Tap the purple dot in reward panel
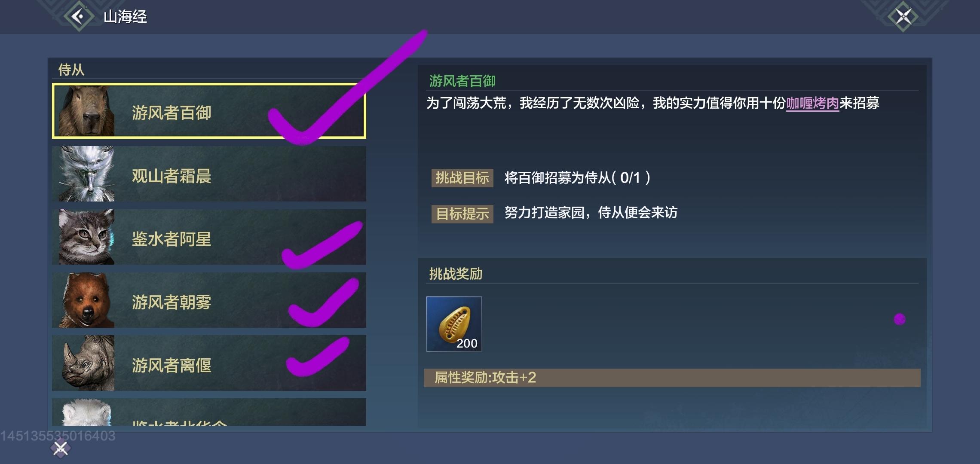Image resolution: width=980 pixels, height=464 pixels. click(x=900, y=319)
